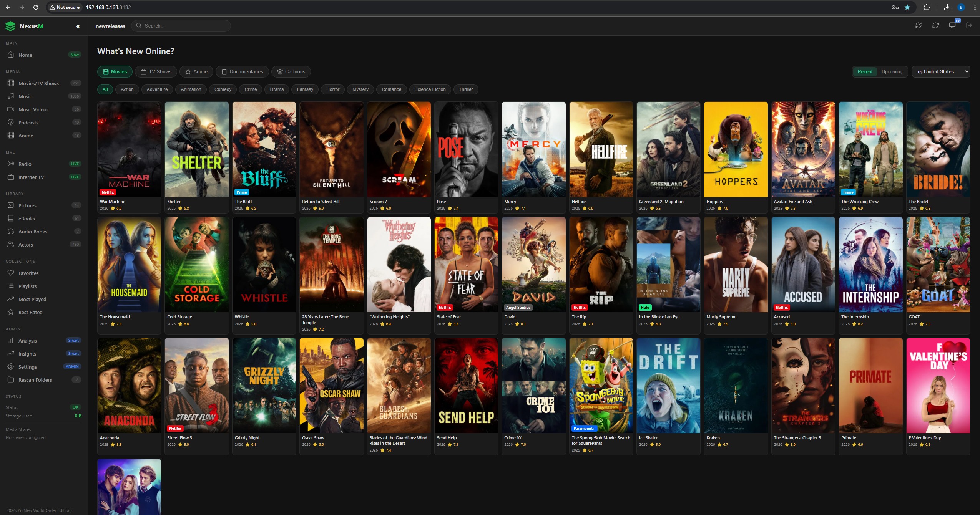
Task: Select the Recent releases toggle
Action: coord(865,72)
